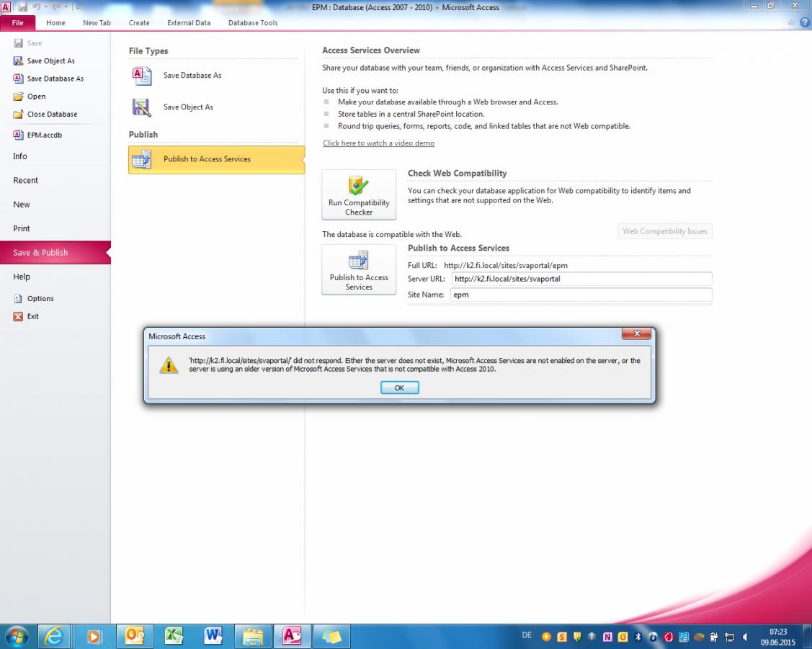
Task: Click the taskbar clock showing 07:23
Action: click(778, 637)
